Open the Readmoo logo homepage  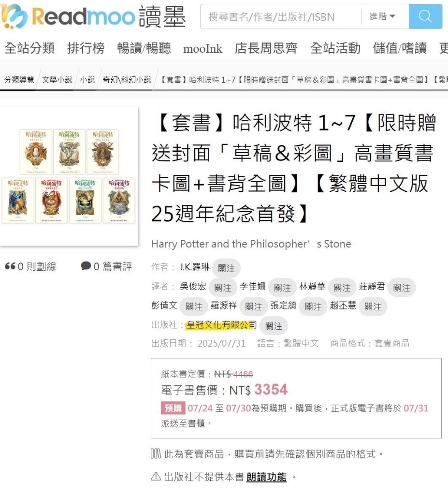(x=93, y=16)
